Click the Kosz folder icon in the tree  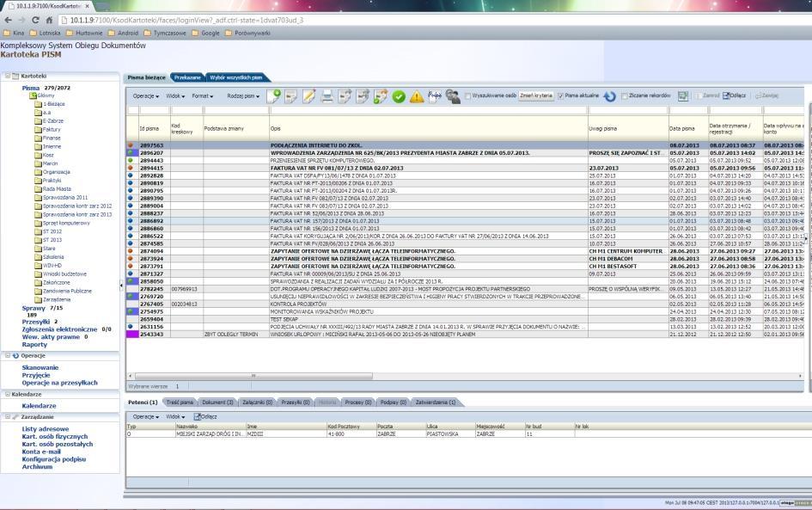pos(38,155)
